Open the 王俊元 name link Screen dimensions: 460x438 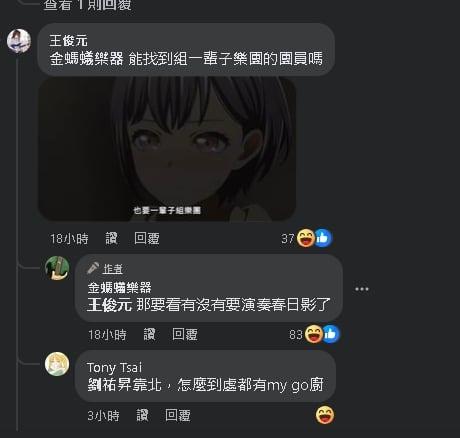click(68, 41)
